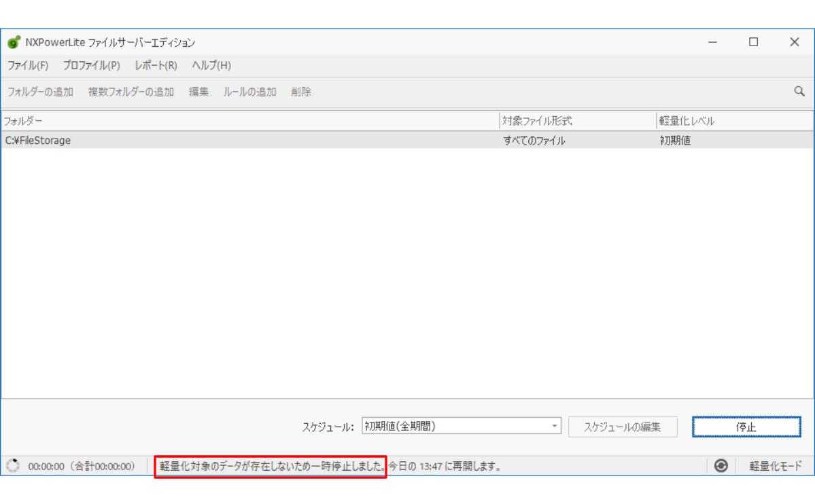Open the レポート(R) menu

[156, 65]
